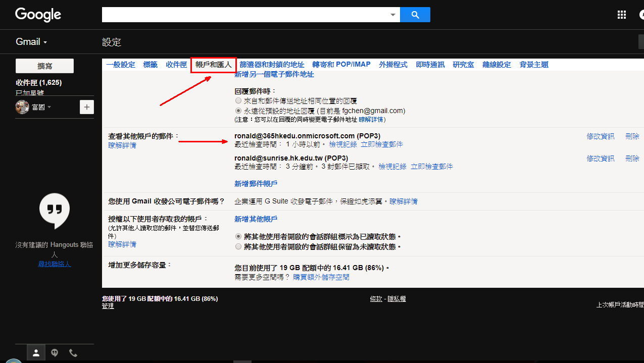Open the 條款 footer link
644x363 pixels.
pos(376,299)
